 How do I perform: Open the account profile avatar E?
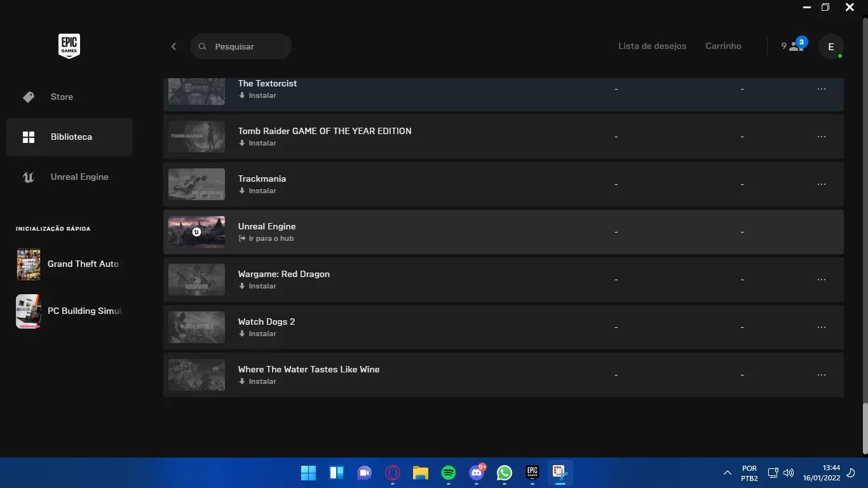pos(831,46)
